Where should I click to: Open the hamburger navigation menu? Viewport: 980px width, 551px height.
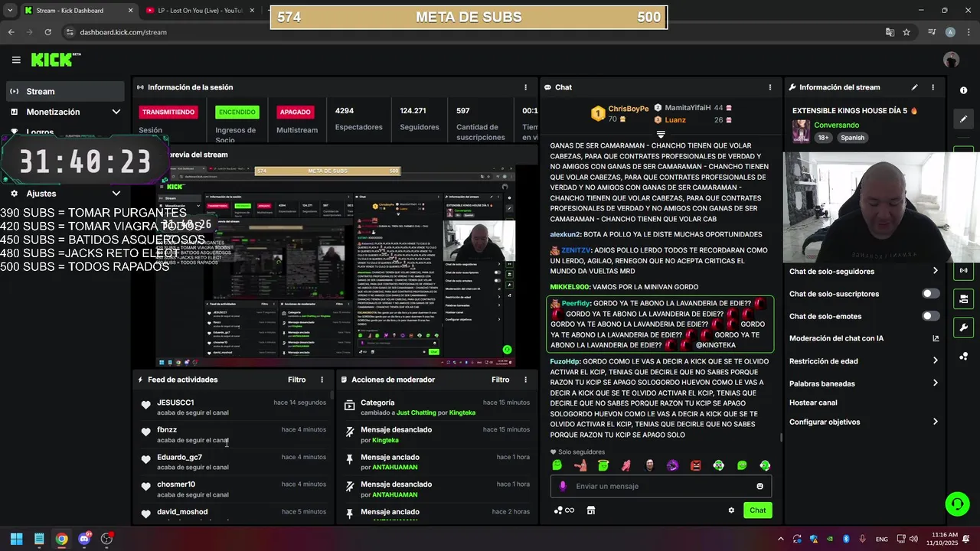[16, 60]
